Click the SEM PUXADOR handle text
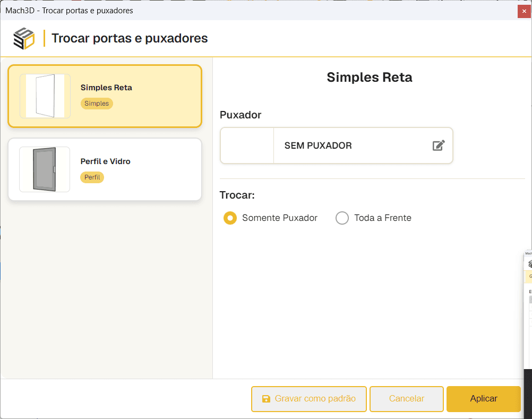532x419 pixels. click(318, 146)
